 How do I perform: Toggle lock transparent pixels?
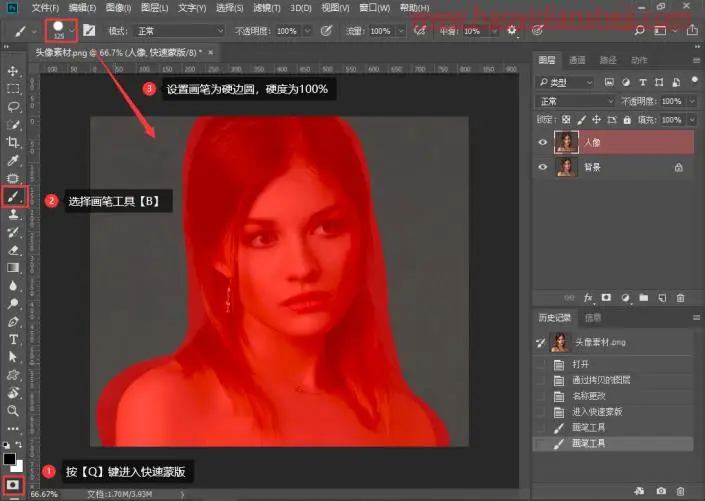[566, 120]
